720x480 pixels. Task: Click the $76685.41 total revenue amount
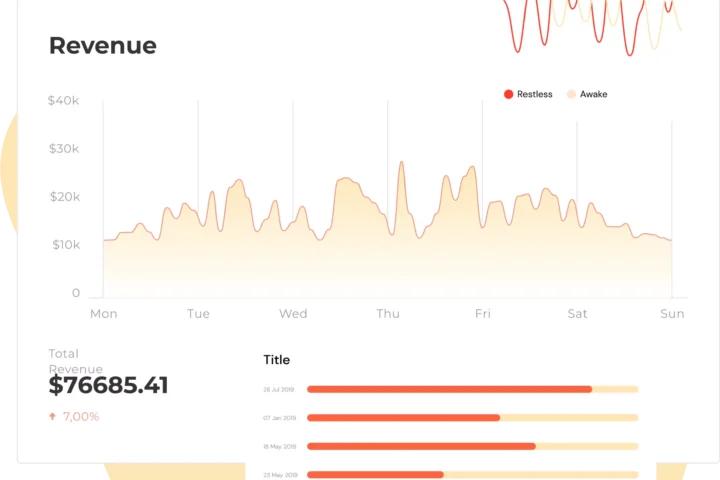click(x=108, y=386)
